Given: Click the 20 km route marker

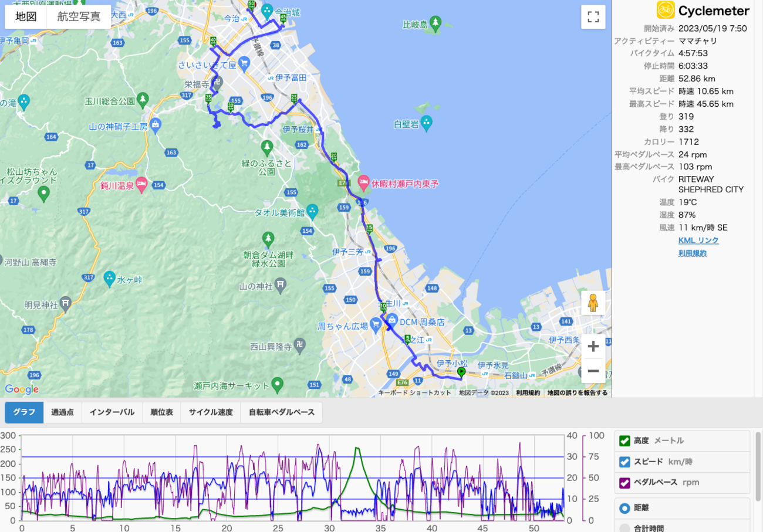Looking at the screenshot, I should (x=333, y=157).
